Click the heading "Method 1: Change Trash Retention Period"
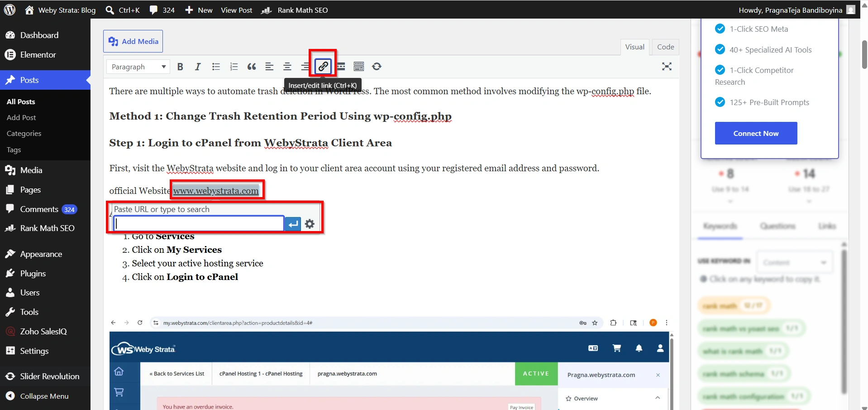The width and height of the screenshot is (868, 410). coord(281,116)
